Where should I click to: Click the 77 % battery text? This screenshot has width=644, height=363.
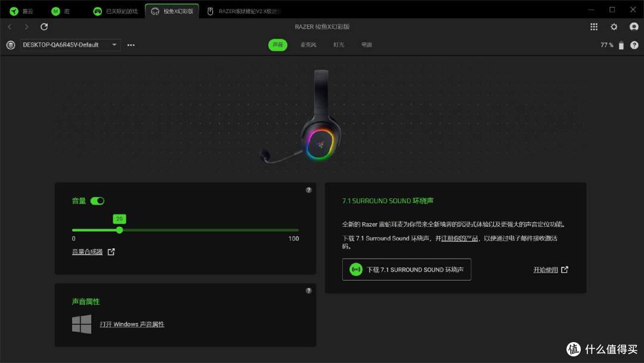606,45
